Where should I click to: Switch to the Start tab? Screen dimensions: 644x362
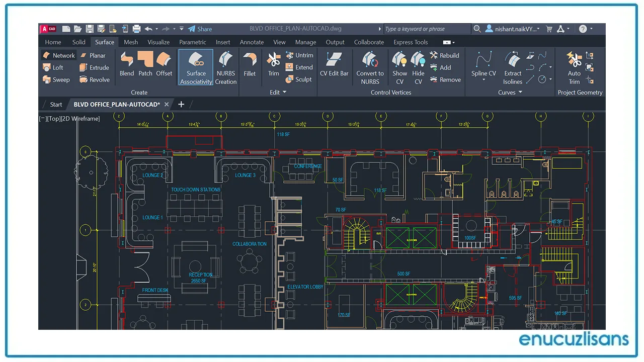(x=56, y=105)
